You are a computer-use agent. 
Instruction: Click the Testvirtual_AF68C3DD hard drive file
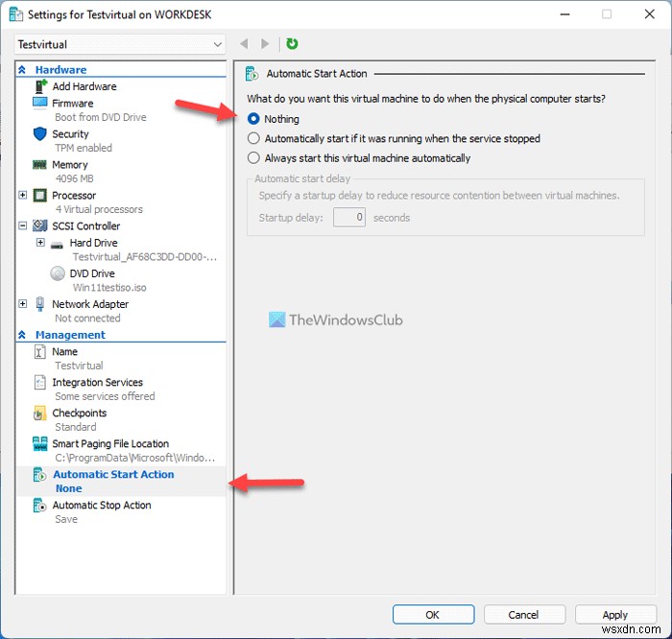pyautogui.click(x=145, y=256)
